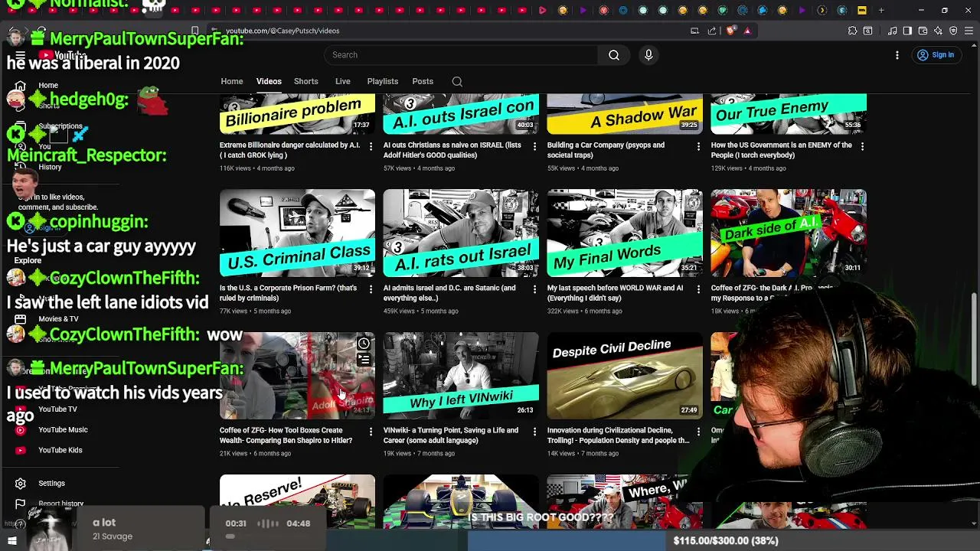
Task: Open the browser hamburger main menu
Action: [x=969, y=31]
